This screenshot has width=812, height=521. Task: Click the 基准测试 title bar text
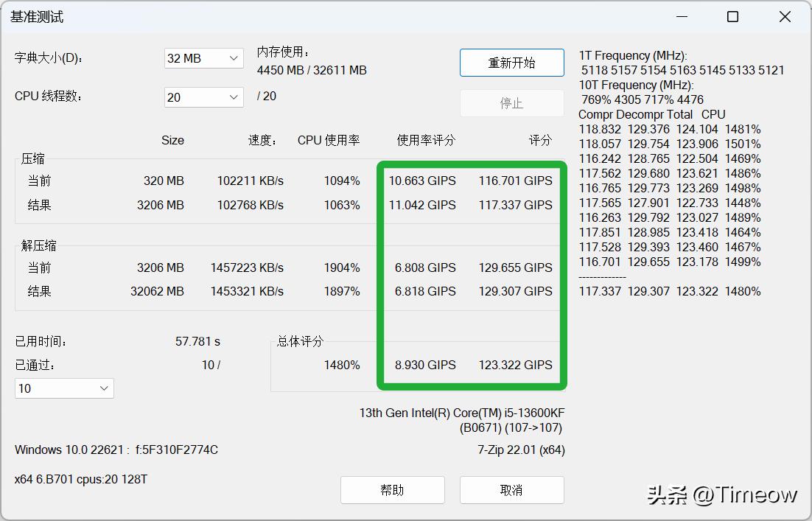tap(37, 16)
